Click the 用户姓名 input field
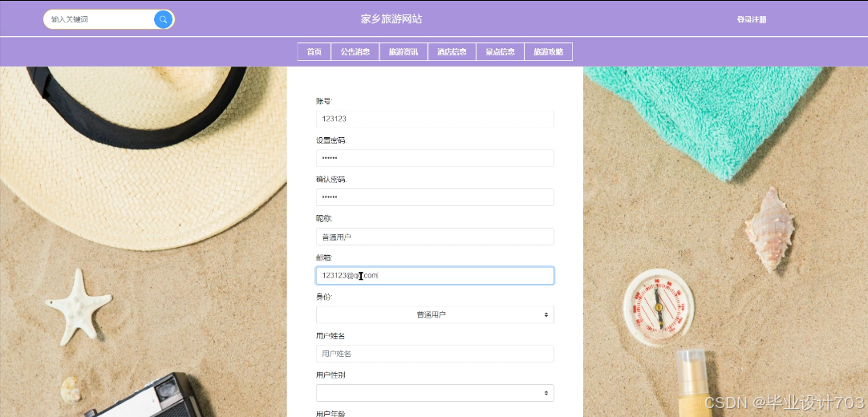 [435, 354]
